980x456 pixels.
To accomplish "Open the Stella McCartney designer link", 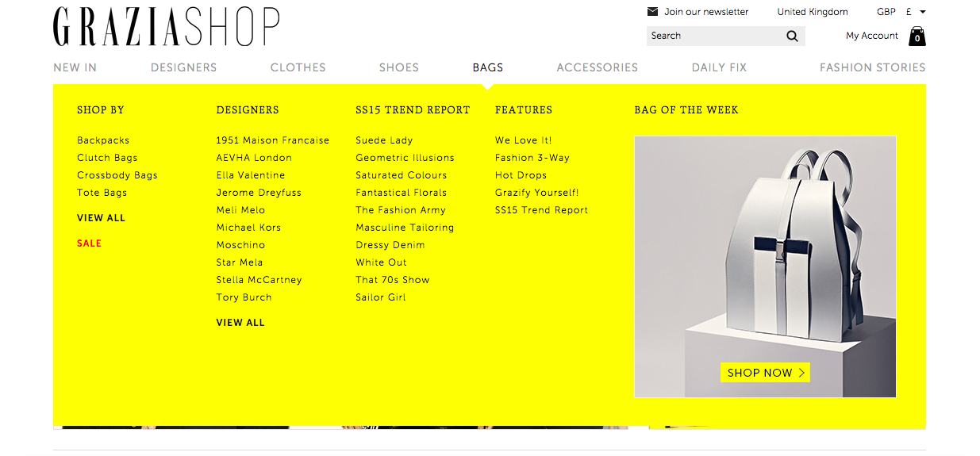I will point(259,280).
